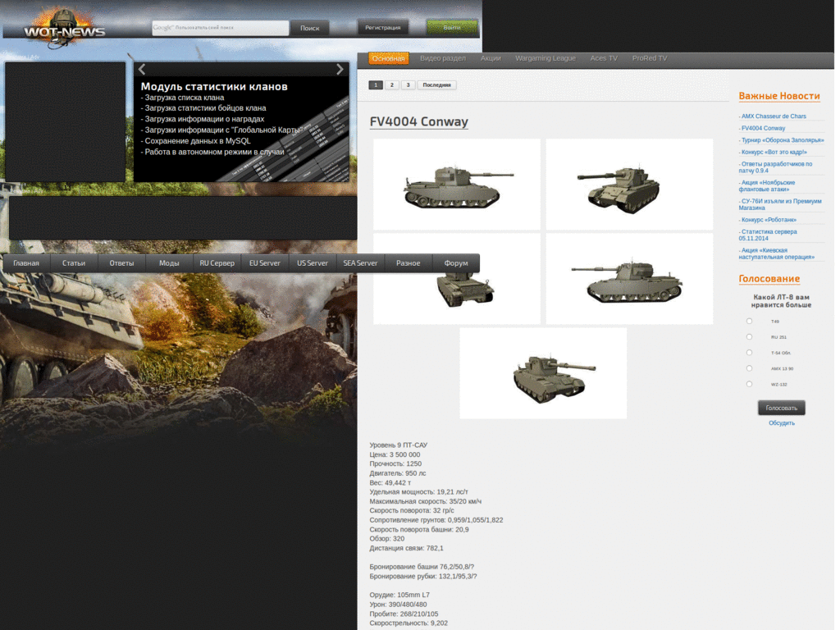Open the Wargaming League tab
Screen dimensions: 840x630
point(546,58)
